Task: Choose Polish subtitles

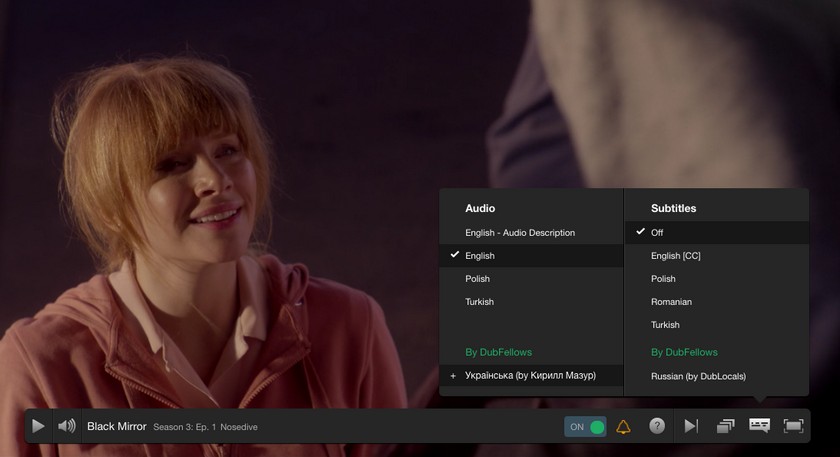Action: pos(717,279)
